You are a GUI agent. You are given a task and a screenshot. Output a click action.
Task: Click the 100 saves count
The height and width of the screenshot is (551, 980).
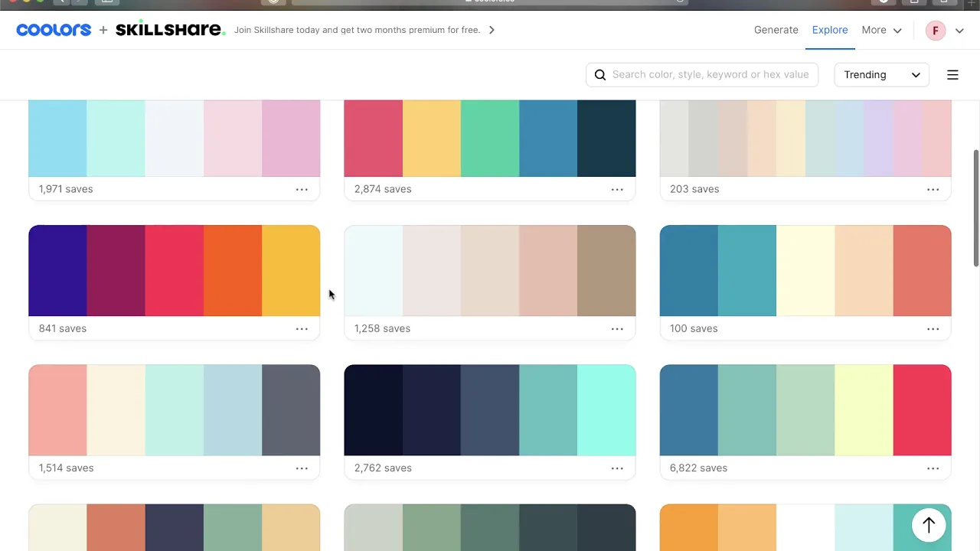tap(694, 328)
